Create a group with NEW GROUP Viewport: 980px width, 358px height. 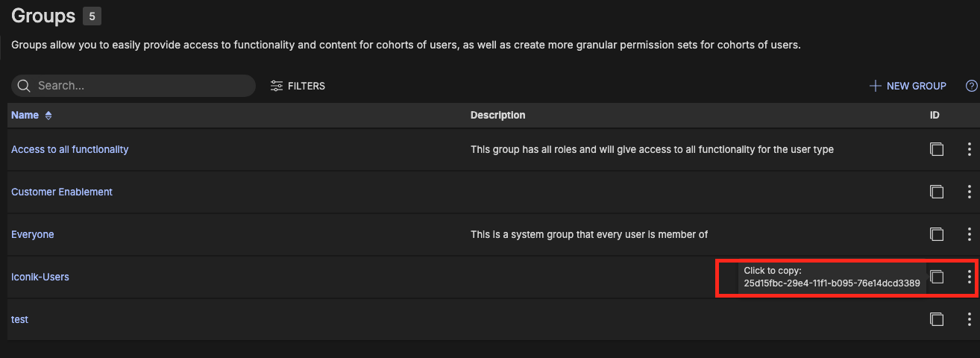[x=908, y=86]
